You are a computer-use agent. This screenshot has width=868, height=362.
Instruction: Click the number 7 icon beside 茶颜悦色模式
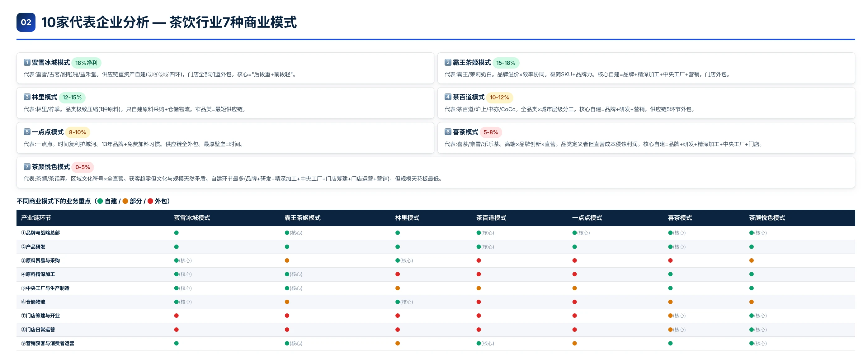[x=27, y=167]
